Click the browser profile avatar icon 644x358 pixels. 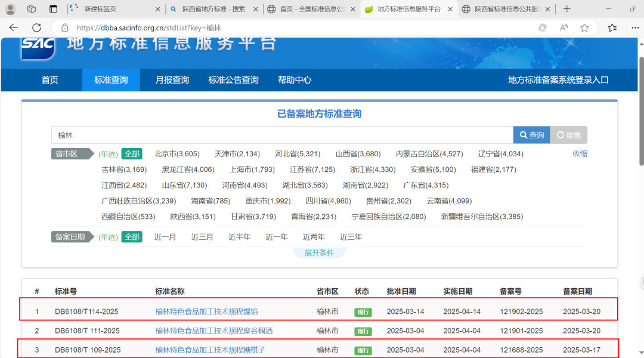(10, 9)
